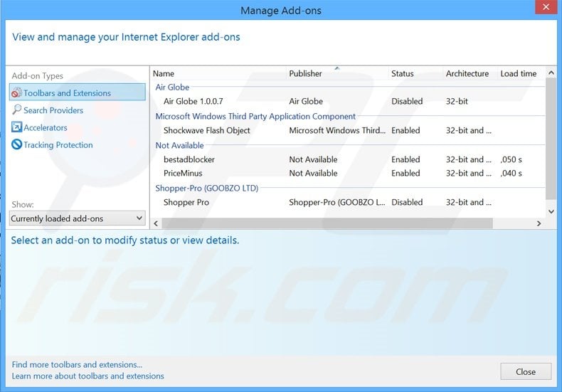This screenshot has width=562, height=392.
Task: Click the Search Providers magnifier icon
Action: 16,110
